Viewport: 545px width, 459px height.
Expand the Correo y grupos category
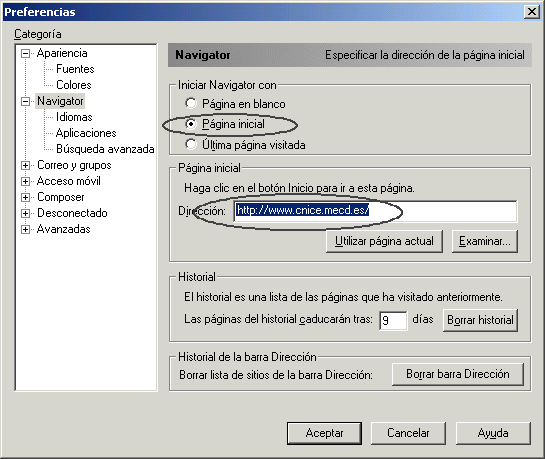(25, 165)
